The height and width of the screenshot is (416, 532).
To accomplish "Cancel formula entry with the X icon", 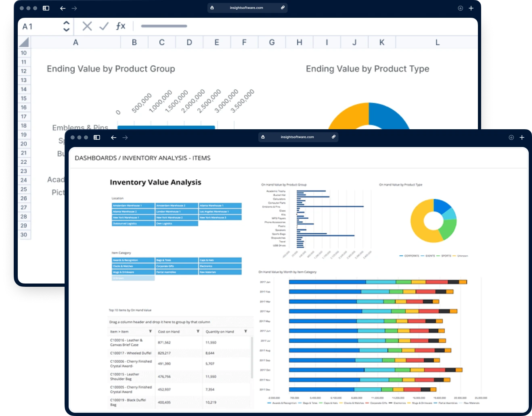I will (87, 26).
